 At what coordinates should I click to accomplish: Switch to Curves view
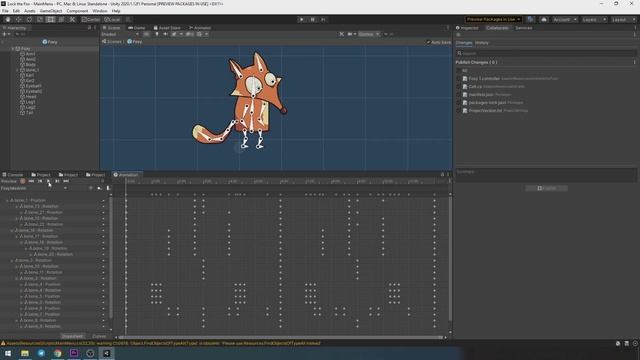(99, 336)
